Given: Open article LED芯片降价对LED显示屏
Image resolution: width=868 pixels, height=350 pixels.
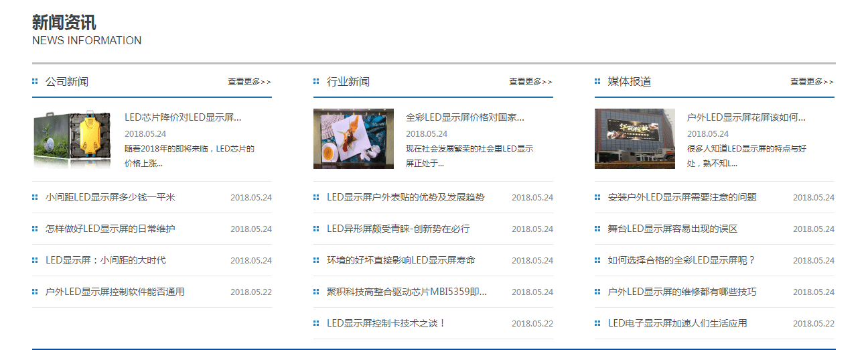Looking at the screenshot, I should (183, 117).
